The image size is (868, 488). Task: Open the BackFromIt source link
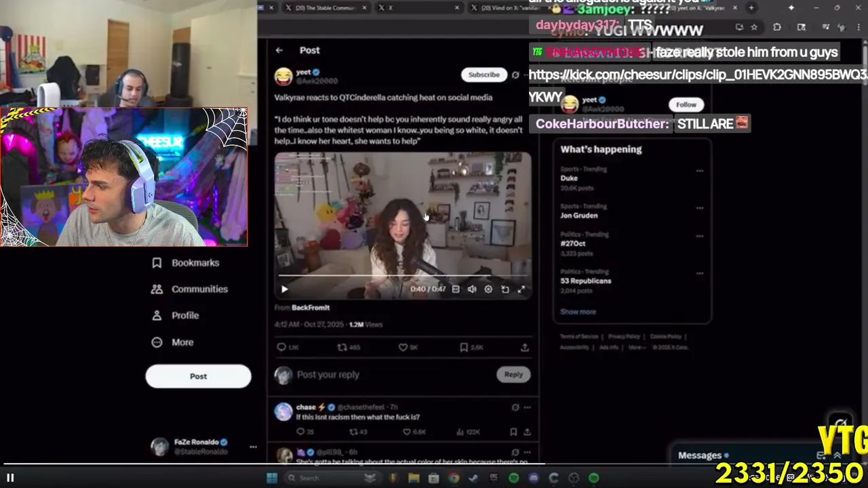(311, 308)
